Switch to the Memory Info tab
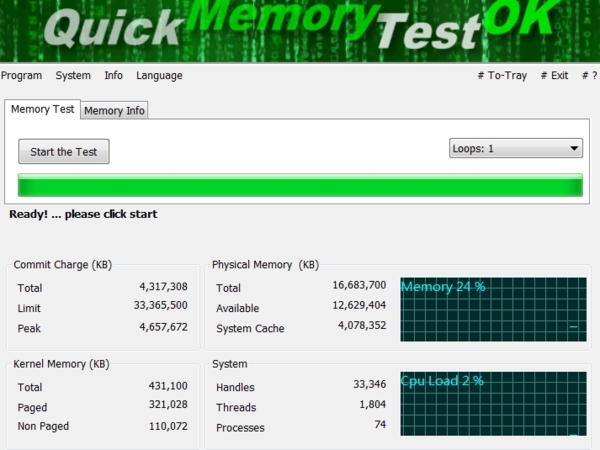 [x=114, y=111]
